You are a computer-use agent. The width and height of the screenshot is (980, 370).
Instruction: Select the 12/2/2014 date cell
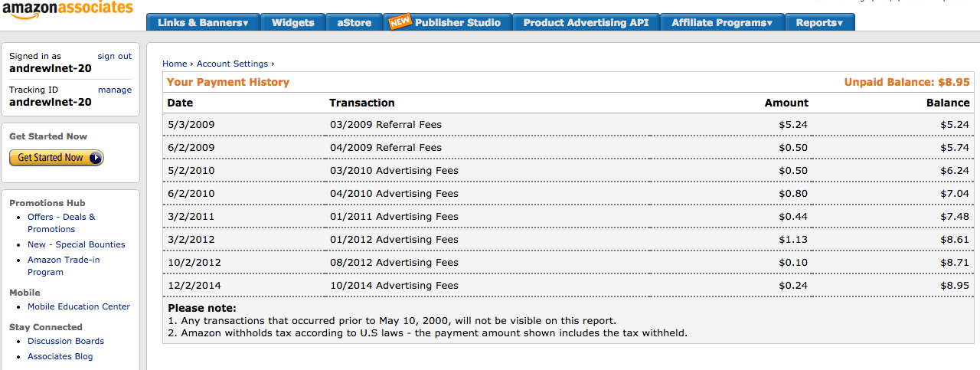(x=194, y=285)
